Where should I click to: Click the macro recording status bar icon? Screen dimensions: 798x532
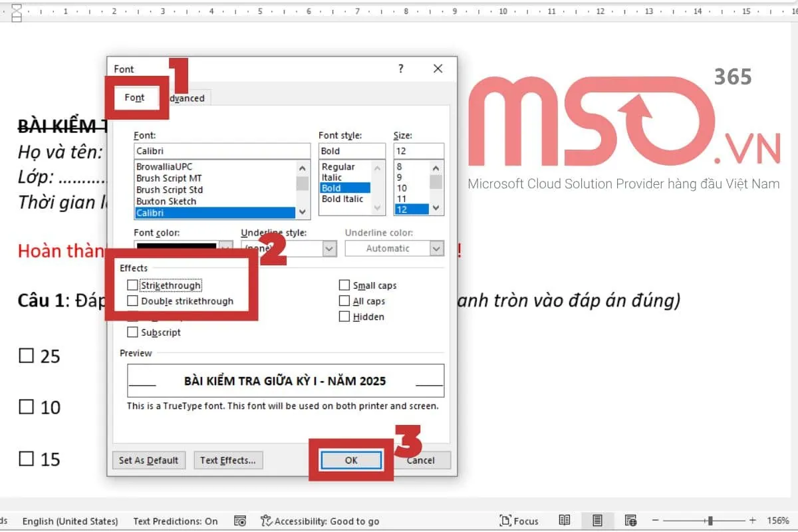pos(241,521)
